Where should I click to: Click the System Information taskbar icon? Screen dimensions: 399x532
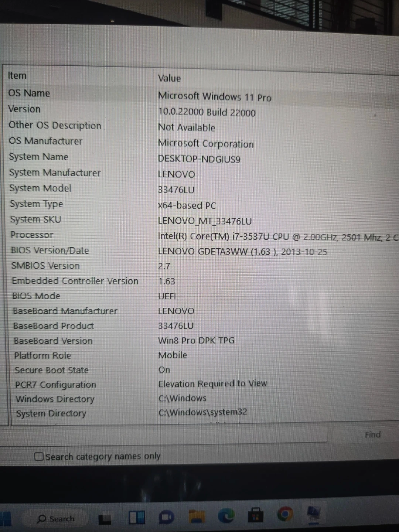click(313, 513)
